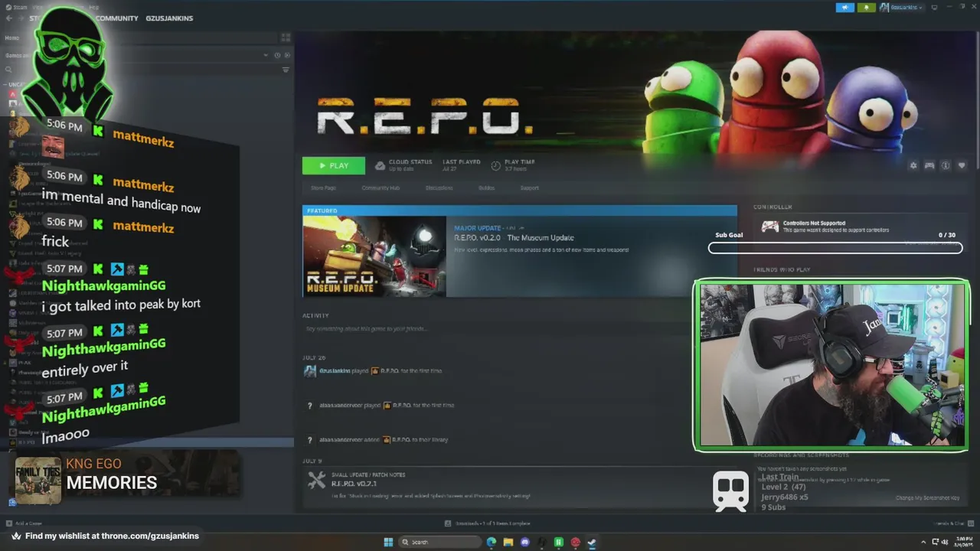Start R.E.P.O. with the green Play button

pos(333,165)
